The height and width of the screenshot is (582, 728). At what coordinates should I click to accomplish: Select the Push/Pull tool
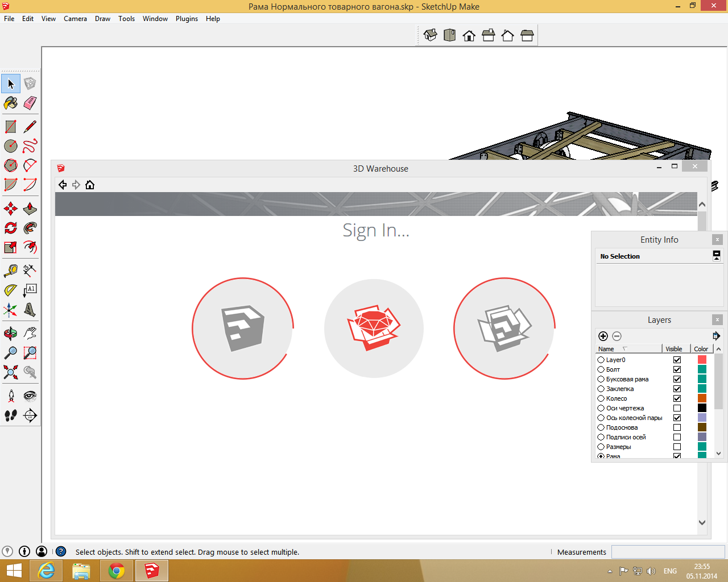pyautogui.click(x=30, y=209)
